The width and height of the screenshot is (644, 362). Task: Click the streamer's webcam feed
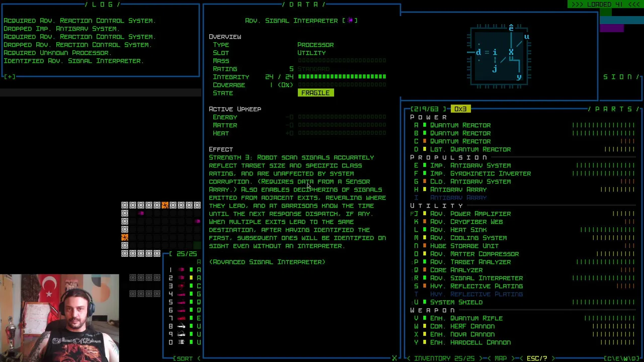(x=59, y=318)
